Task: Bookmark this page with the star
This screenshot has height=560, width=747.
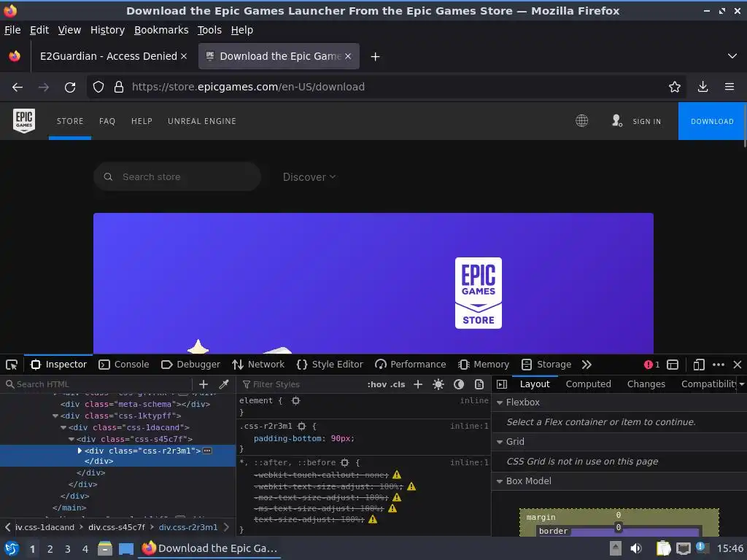Action: 675,87
